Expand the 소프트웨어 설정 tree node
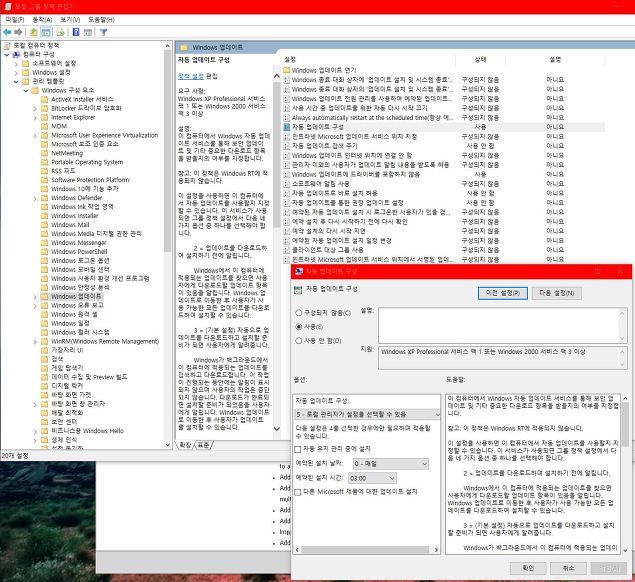Image resolution: width=635 pixels, height=582 pixels. point(16,64)
